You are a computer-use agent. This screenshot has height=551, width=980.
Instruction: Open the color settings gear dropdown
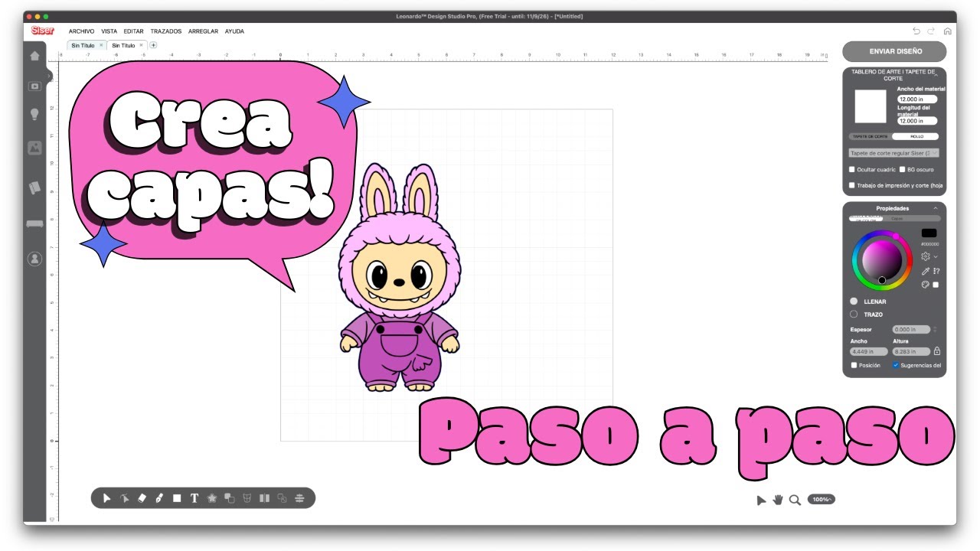click(x=929, y=256)
